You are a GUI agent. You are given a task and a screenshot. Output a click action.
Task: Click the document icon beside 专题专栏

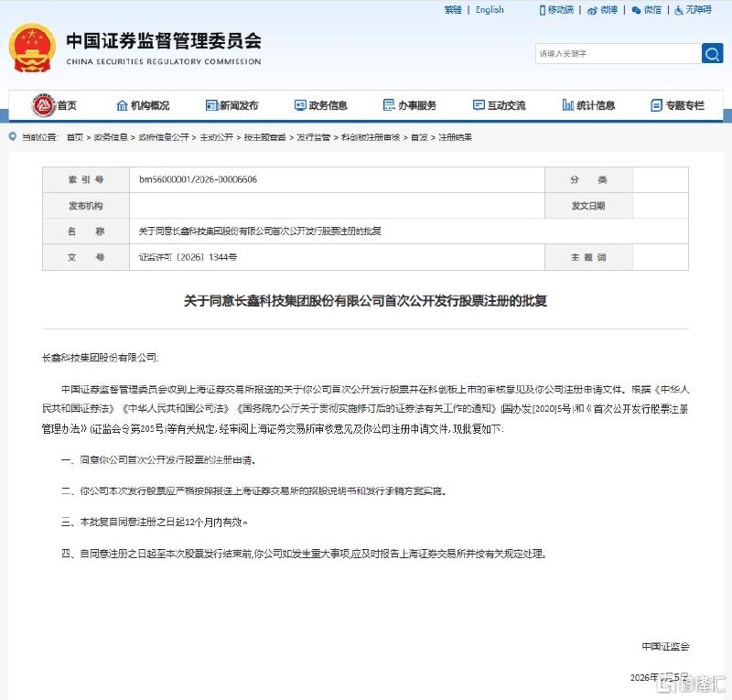(656, 105)
